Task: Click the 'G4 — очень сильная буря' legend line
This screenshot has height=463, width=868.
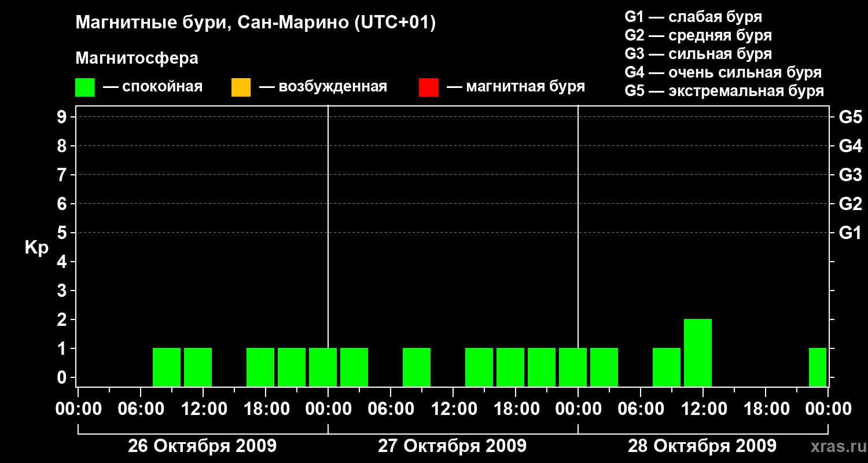Action: (723, 72)
